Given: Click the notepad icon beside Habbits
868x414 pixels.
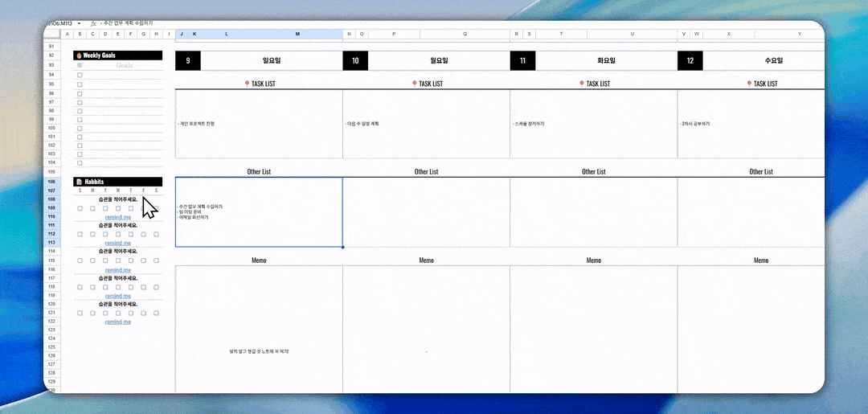Looking at the screenshot, I should pos(79,182).
